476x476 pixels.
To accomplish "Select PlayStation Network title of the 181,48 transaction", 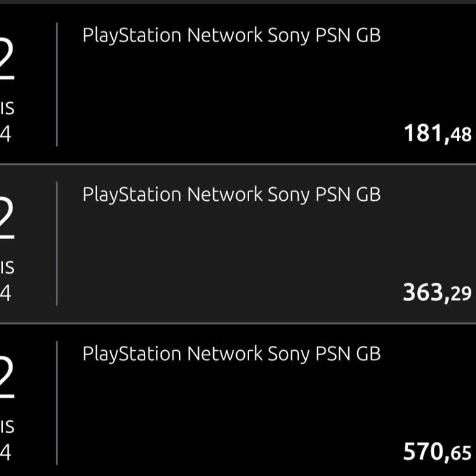I will point(231,35).
